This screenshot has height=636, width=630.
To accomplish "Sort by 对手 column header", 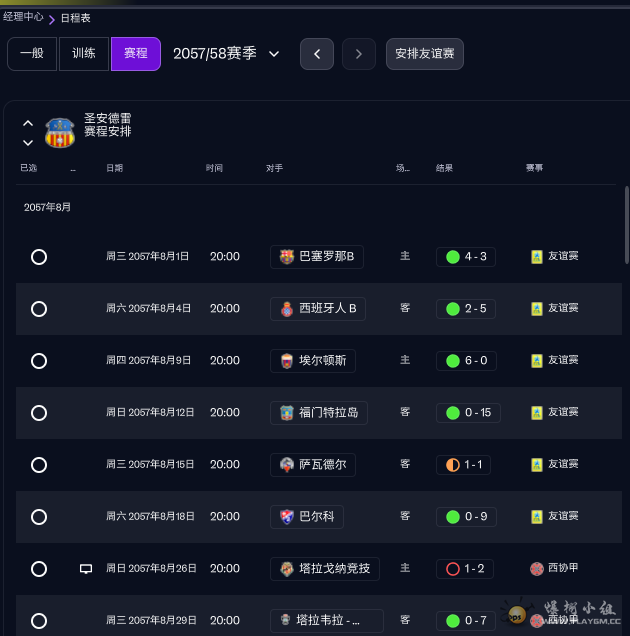I will [x=274, y=168].
